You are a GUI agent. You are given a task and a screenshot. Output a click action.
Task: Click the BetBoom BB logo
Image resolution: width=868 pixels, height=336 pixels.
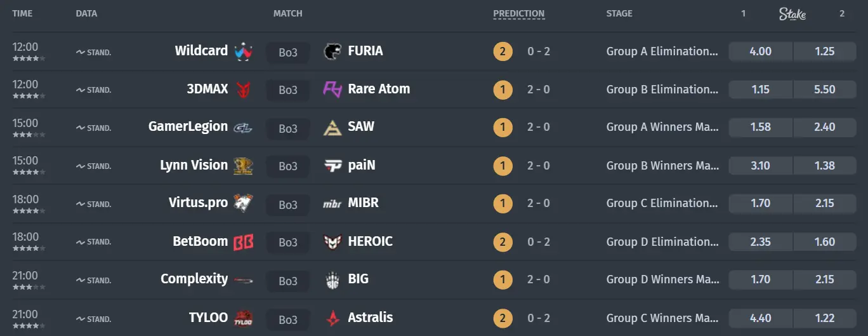tap(243, 242)
